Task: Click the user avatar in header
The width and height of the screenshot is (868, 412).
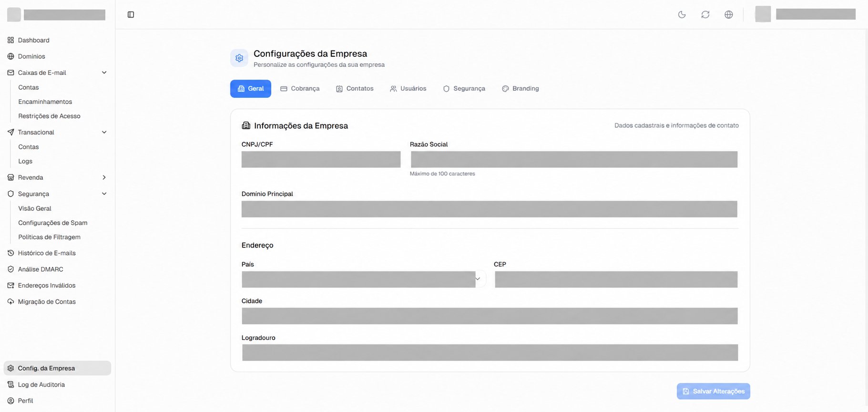Action: pyautogui.click(x=763, y=14)
